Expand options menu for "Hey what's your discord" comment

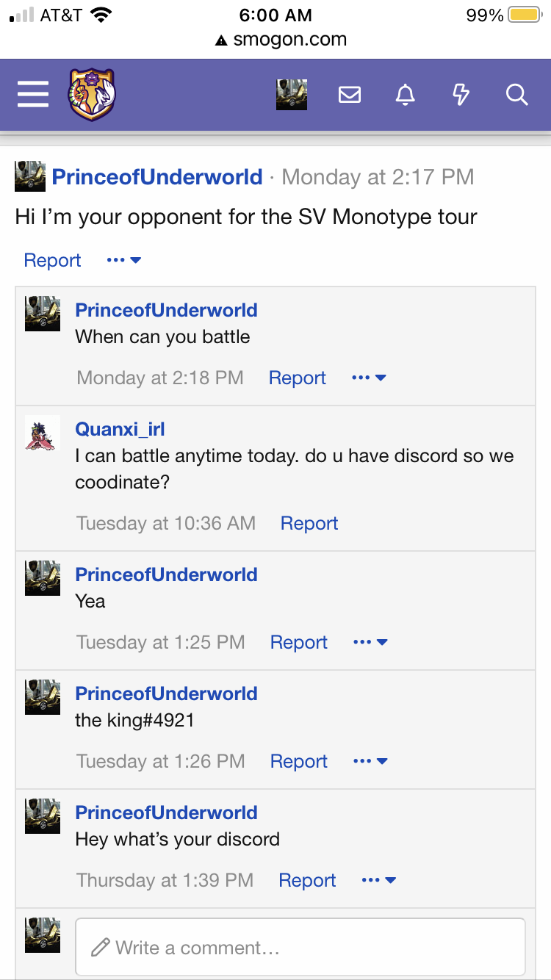[x=378, y=881]
